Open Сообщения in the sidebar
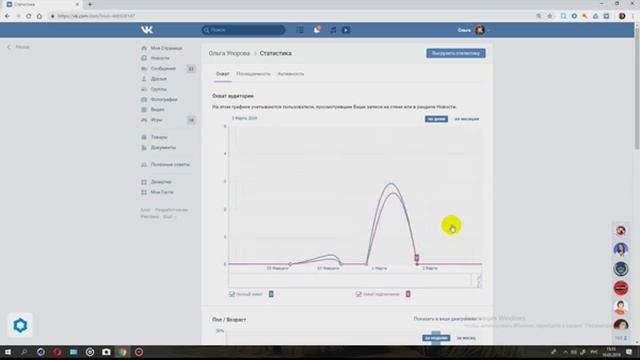Screen dimensions: 640x360 click(163, 69)
